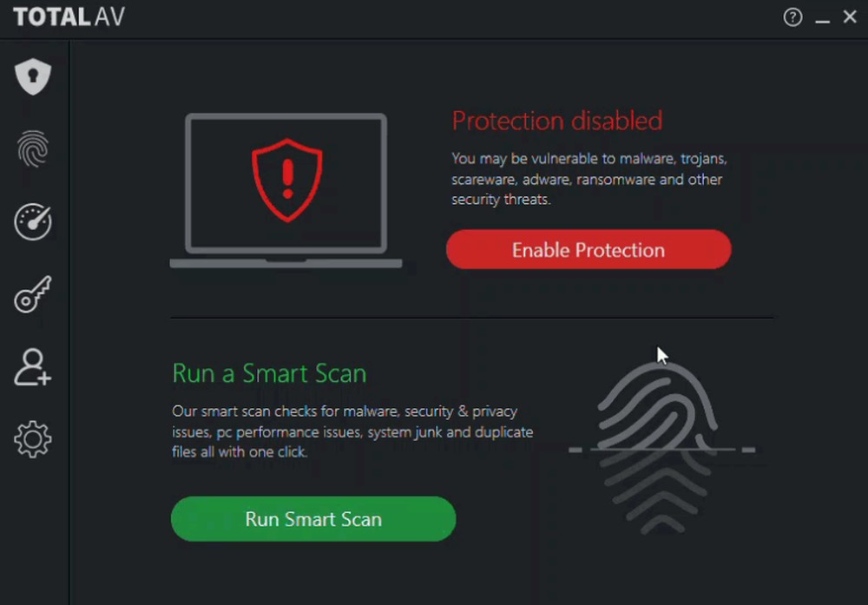
Task: Click the malware vulnerability warning text
Action: coord(589,179)
